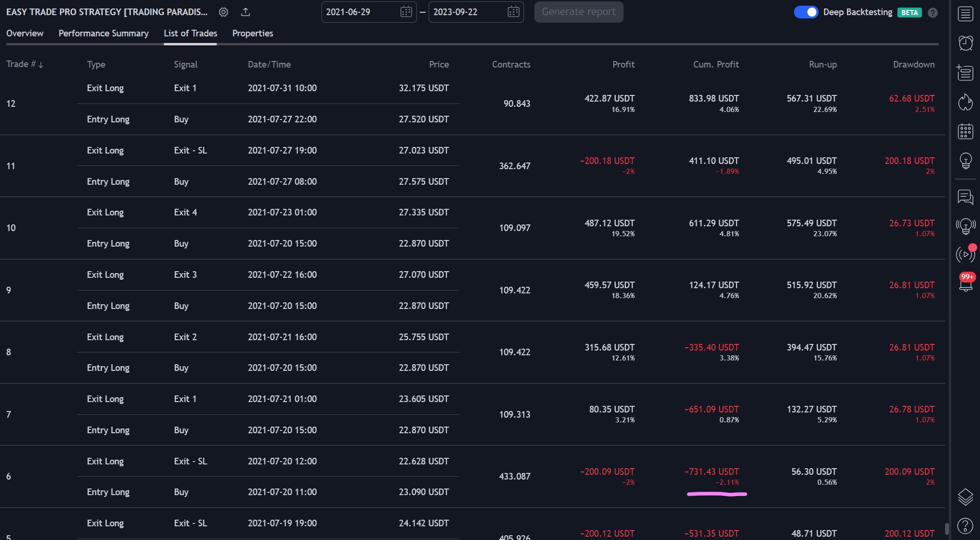The image size is (980, 540).
Task: Open the strategy settings gear icon
Action: [223, 12]
